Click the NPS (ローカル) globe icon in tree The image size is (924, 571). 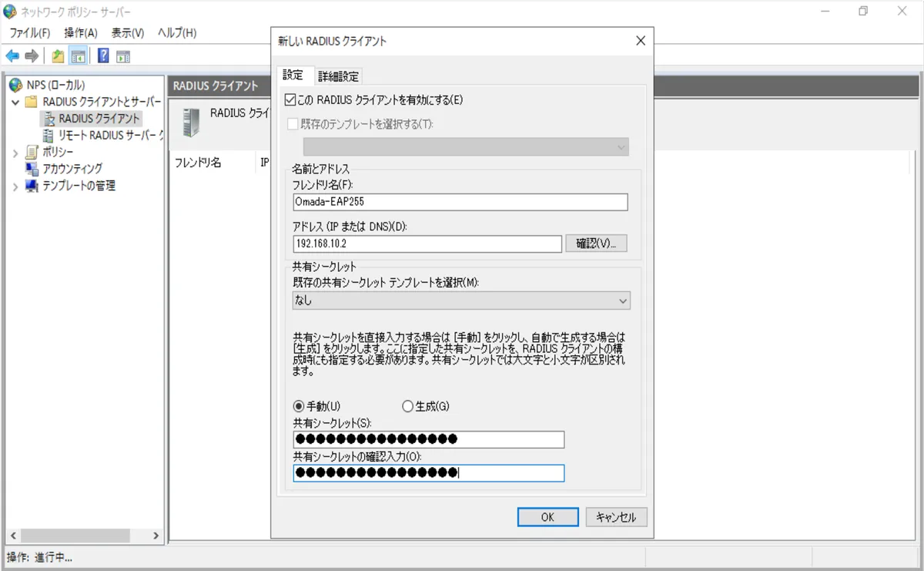coord(15,85)
